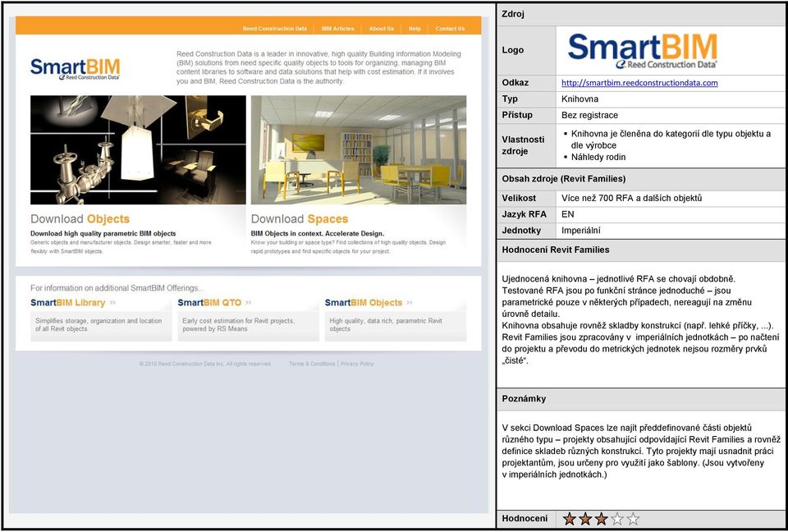Image resolution: width=788 pixels, height=532 pixels.
Task: Click the 'Simplifies storage, organization' description box
Action: tap(101, 325)
